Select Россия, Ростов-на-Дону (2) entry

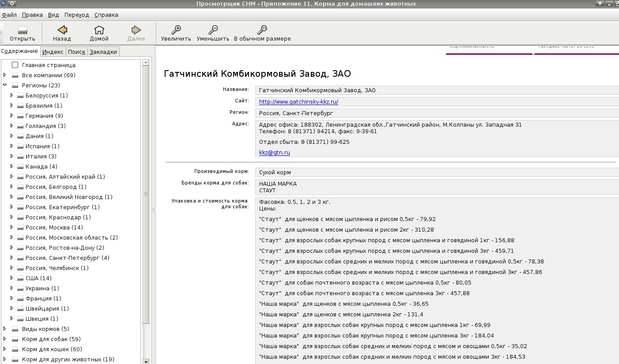[65, 248]
